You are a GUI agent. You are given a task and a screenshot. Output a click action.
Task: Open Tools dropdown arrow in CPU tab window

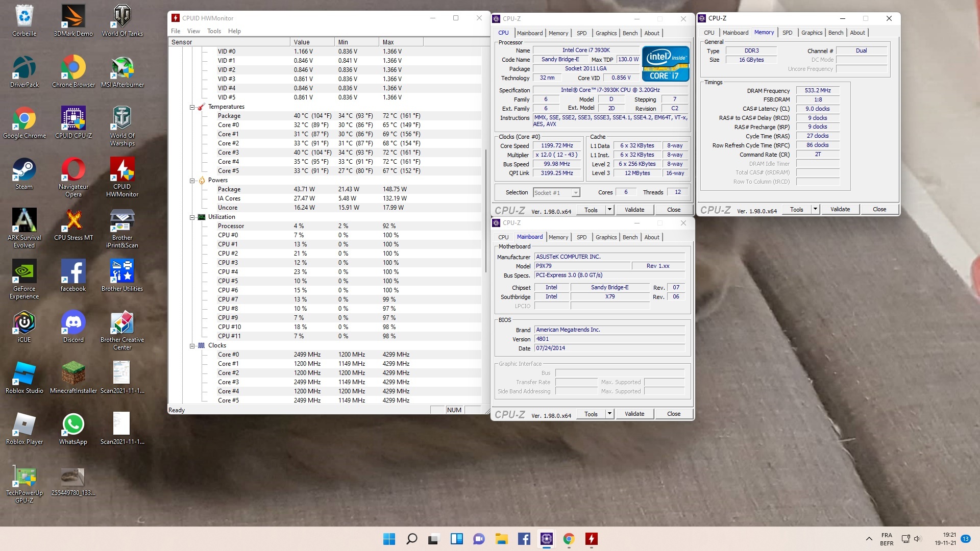pos(609,210)
